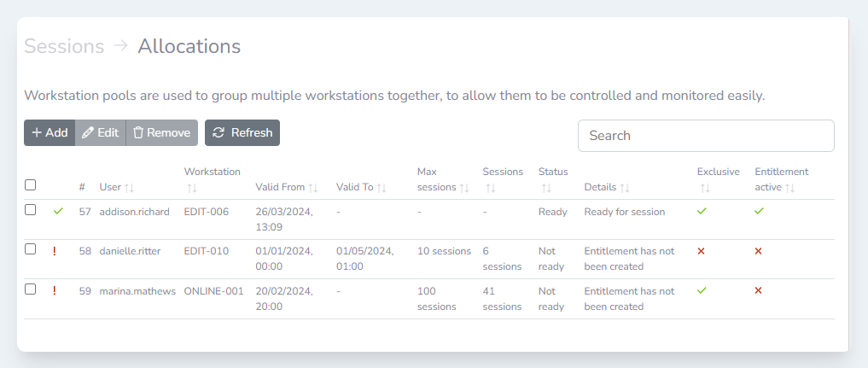Click Entitlement active red cross for ONLINE-001
Image resolution: width=868 pixels, height=368 pixels.
pyautogui.click(x=759, y=290)
